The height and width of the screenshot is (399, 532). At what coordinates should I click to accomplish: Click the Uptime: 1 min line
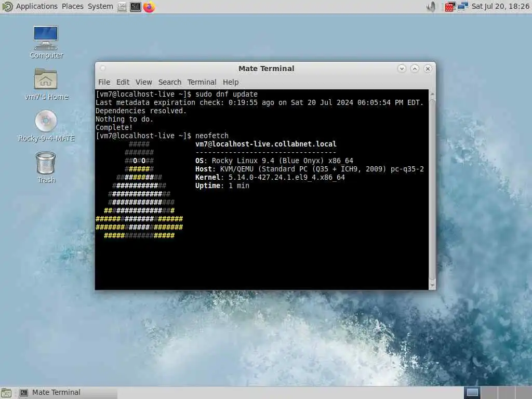click(x=222, y=185)
